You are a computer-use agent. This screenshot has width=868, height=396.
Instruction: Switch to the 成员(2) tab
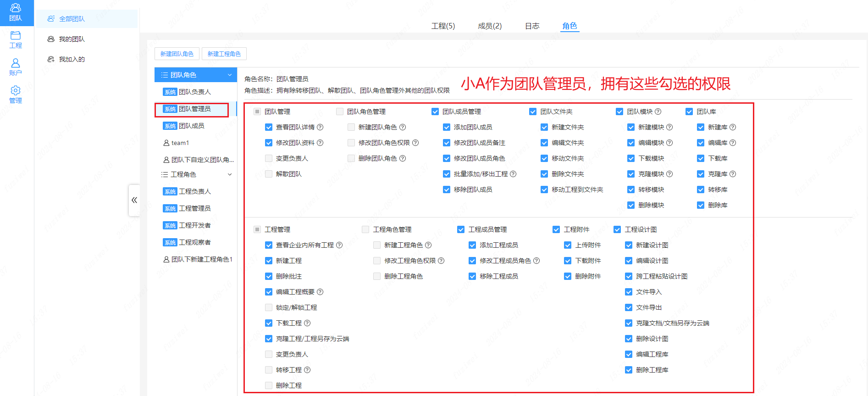(490, 26)
